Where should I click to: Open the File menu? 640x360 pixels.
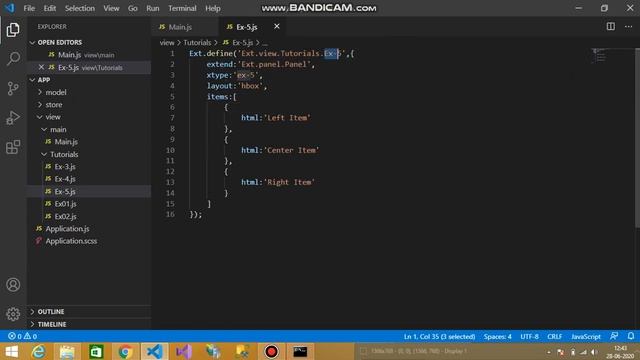(x=29, y=8)
